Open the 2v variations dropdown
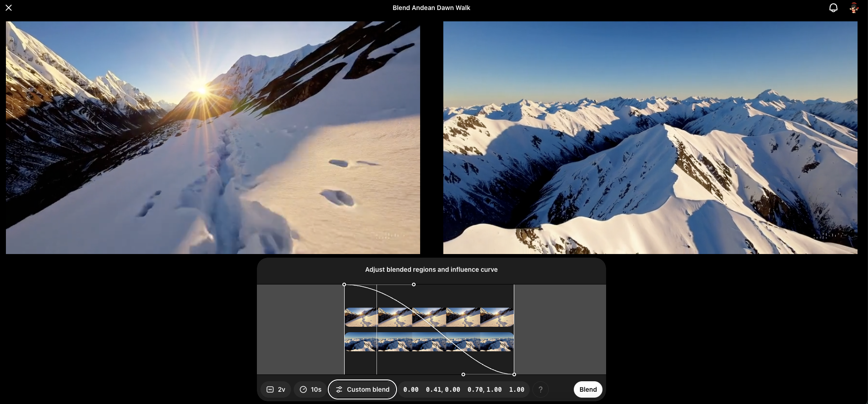Viewport: 868px width, 404px height. coord(276,389)
